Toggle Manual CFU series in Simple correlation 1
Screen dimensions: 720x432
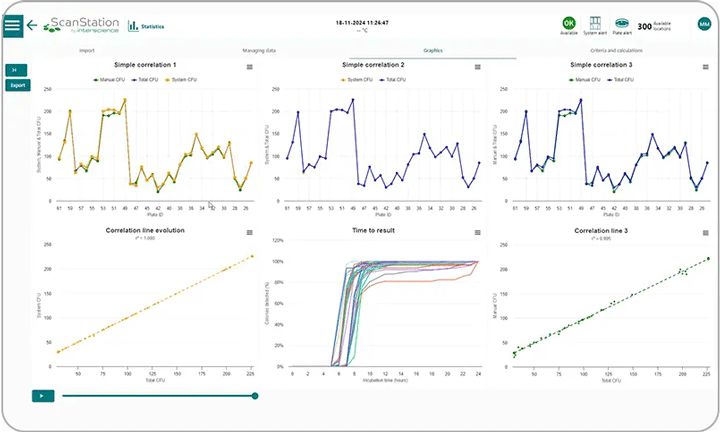tap(111, 78)
